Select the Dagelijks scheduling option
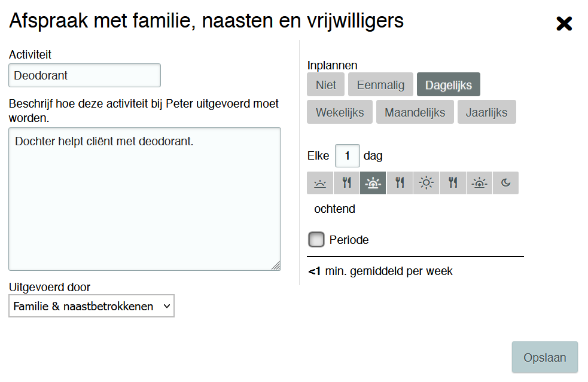This screenshot has width=588, height=382. [449, 85]
